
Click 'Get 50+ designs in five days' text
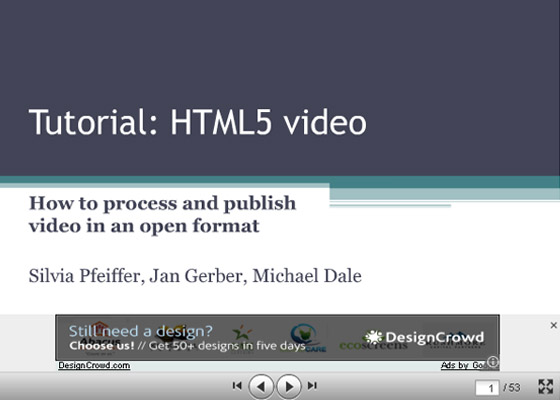[227, 346]
